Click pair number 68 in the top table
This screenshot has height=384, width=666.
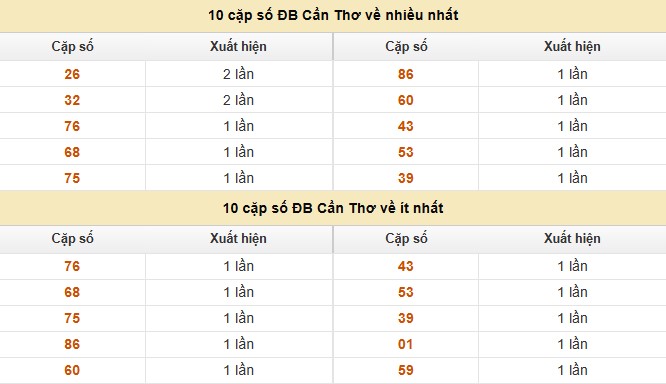72,152
